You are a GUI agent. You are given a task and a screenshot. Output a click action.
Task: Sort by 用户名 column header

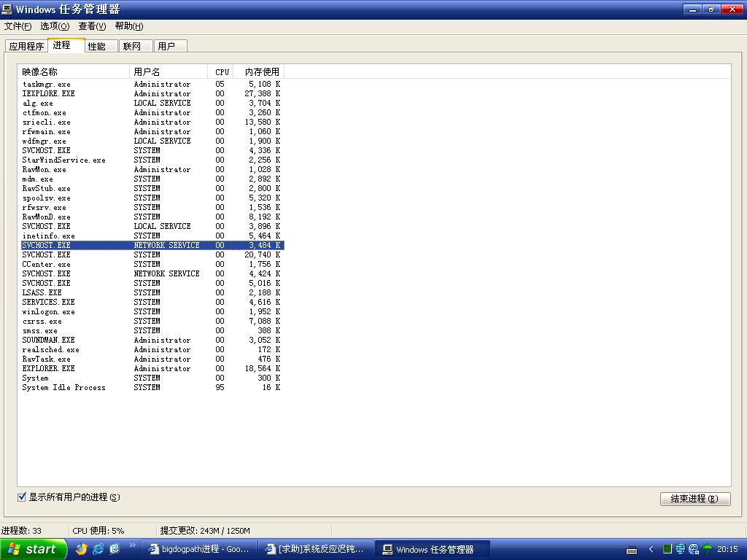169,72
